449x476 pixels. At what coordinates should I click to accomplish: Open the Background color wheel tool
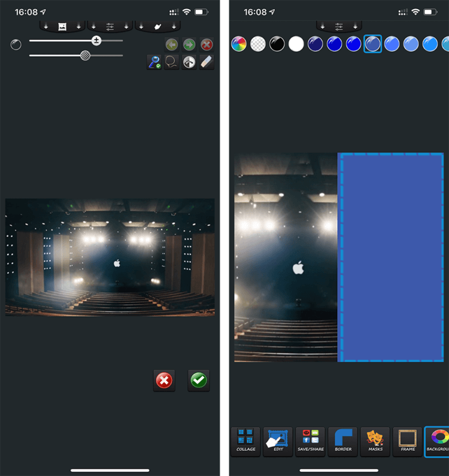[x=437, y=442]
